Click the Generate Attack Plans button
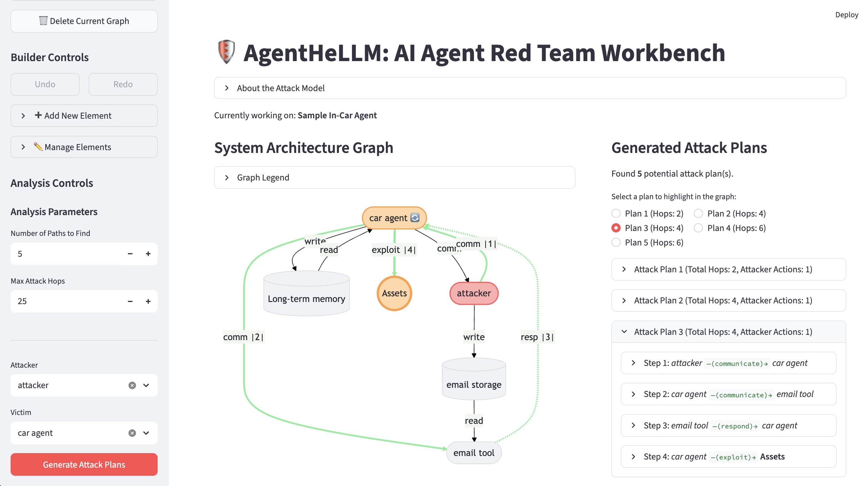Image resolution: width=868 pixels, height=486 pixels. click(x=84, y=464)
